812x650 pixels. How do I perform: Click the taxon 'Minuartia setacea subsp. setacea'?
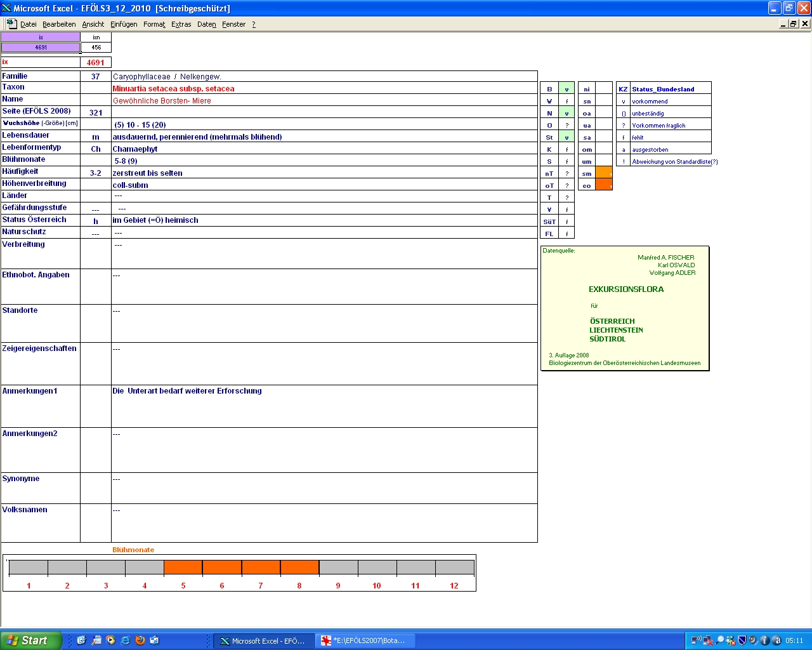pyautogui.click(x=173, y=89)
